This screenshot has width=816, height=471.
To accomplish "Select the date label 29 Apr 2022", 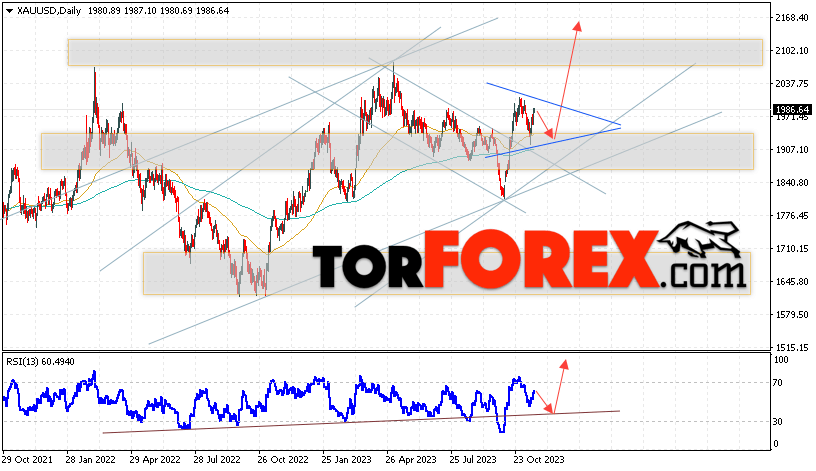I will click(x=155, y=460).
